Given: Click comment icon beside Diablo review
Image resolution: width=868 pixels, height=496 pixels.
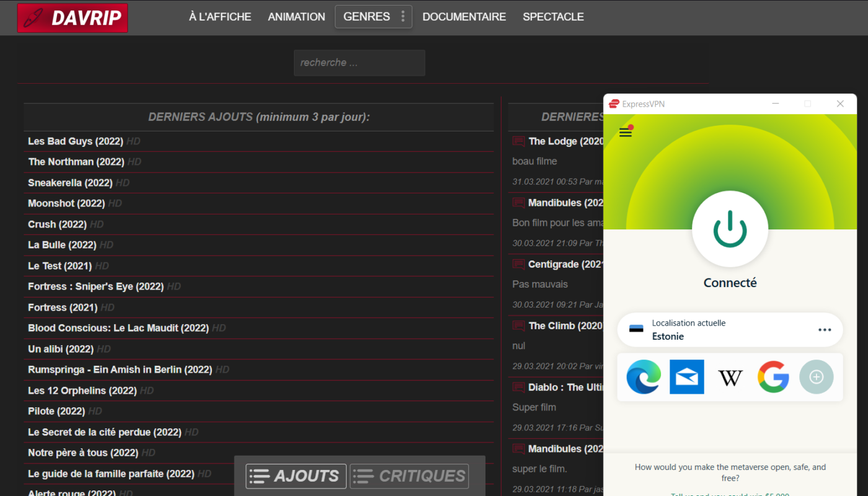Looking at the screenshot, I should pyautogui.click(x=518, y=387).
